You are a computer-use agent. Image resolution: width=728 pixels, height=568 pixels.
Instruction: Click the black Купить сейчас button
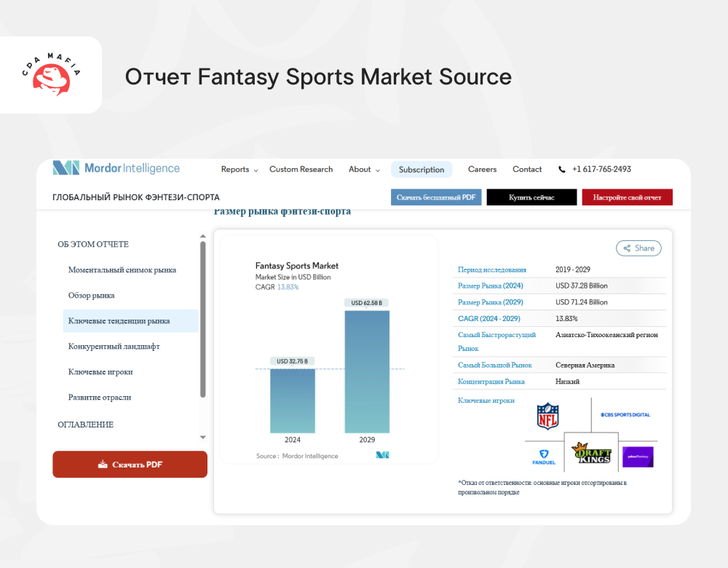point(531,197)
